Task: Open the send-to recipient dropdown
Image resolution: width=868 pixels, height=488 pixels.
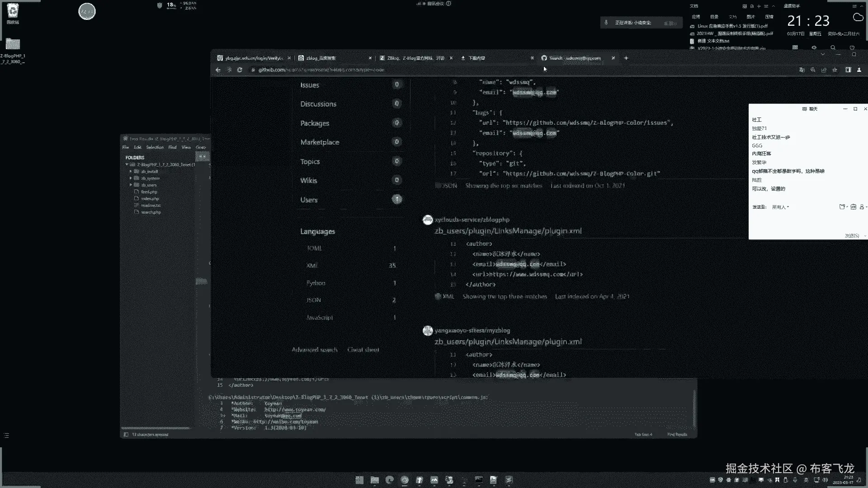Action: (x=780, y=207)
